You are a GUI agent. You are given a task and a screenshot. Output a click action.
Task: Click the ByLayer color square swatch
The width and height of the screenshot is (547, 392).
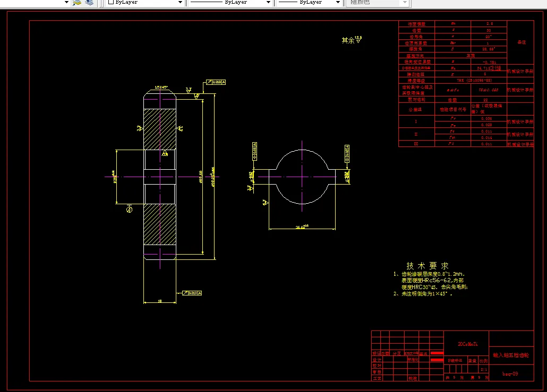(111, 2)
